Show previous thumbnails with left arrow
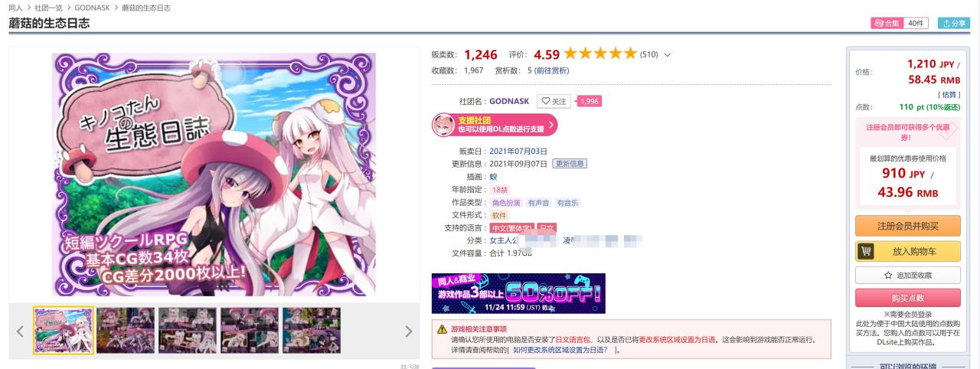Image resolution: width=980 pixels, height=369 pixels. (x=20, y=331)
